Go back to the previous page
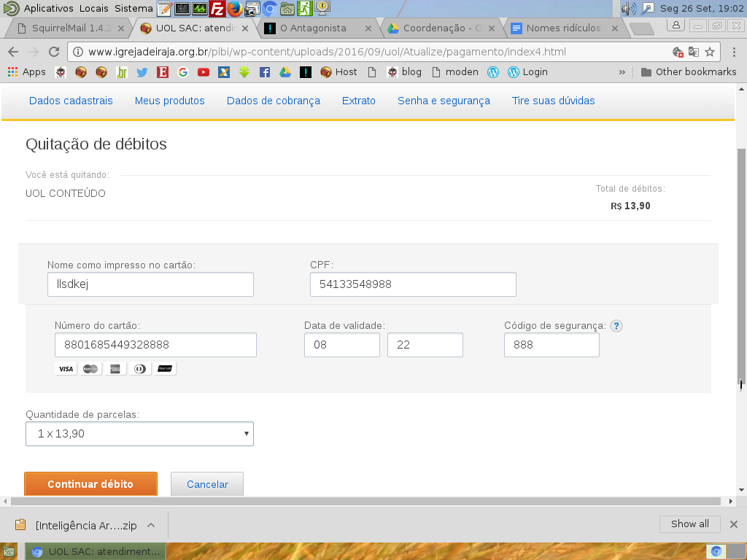The image size is (747, 560). pos(13,52)
